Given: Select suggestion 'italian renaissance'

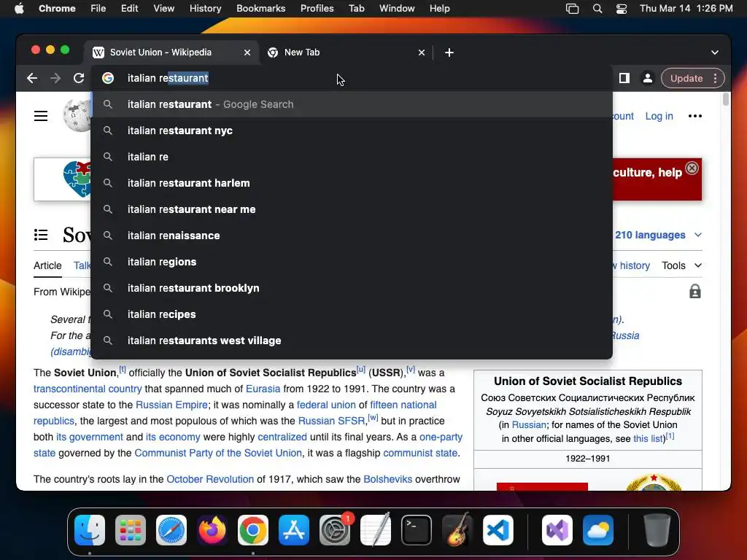Looking at the screenshot, I should point(352,236).
